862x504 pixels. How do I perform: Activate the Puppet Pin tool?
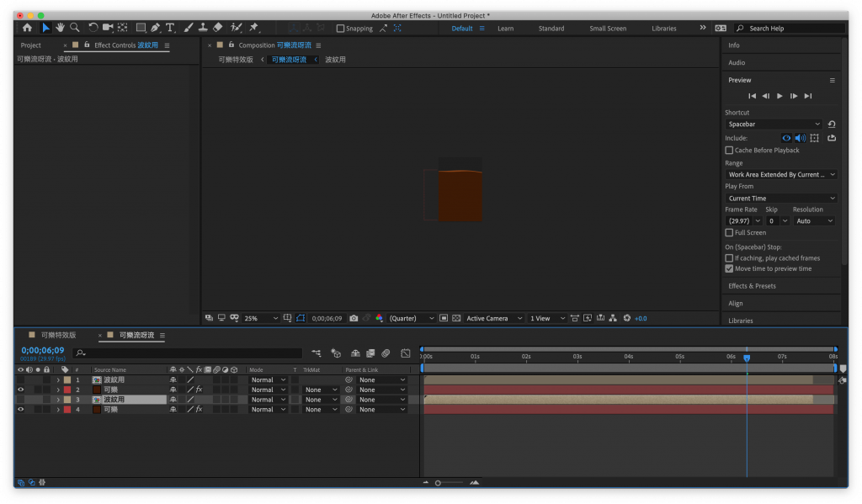[x=253, y=28]
